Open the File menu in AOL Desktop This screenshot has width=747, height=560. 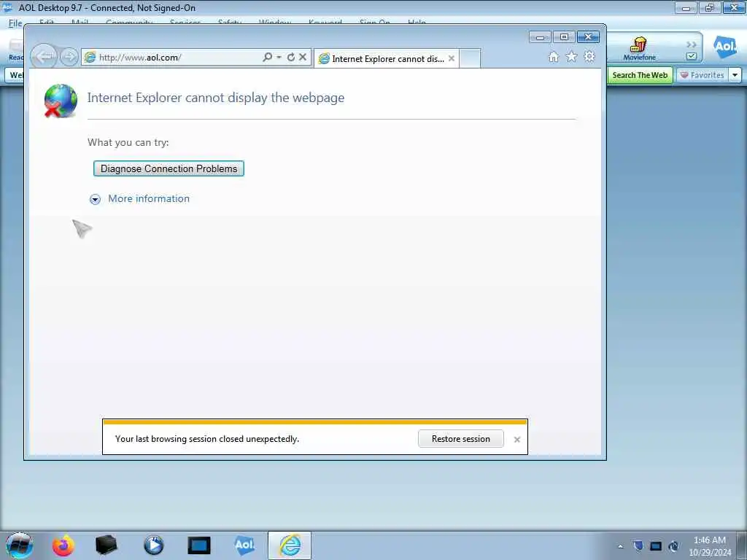(x=15, y=23)
